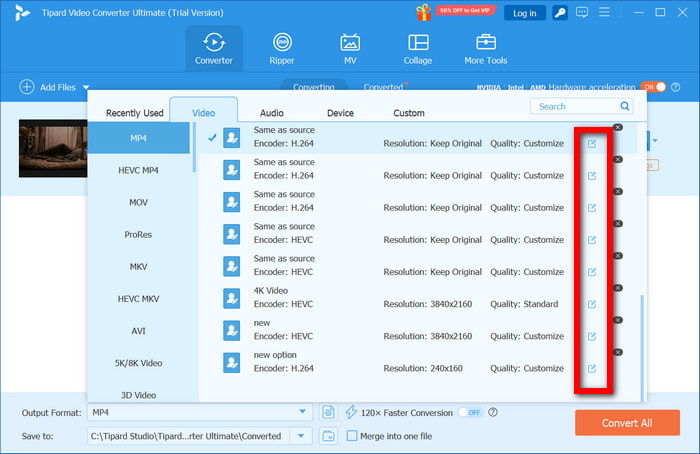
Task: Select MKV in the format list
Action: tap(139, 266)
